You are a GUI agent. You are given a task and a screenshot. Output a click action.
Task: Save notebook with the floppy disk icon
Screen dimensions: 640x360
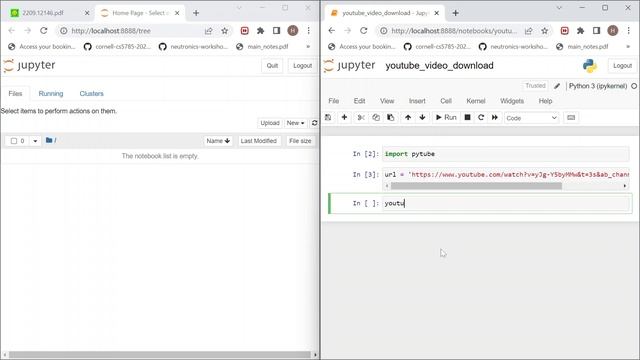coord(328,118)
